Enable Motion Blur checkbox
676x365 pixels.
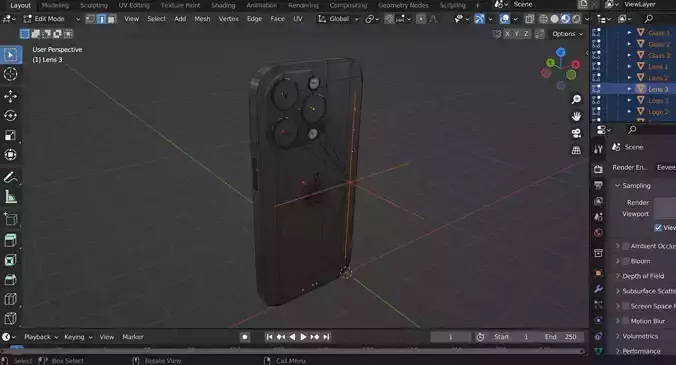(x=626, y=321)
